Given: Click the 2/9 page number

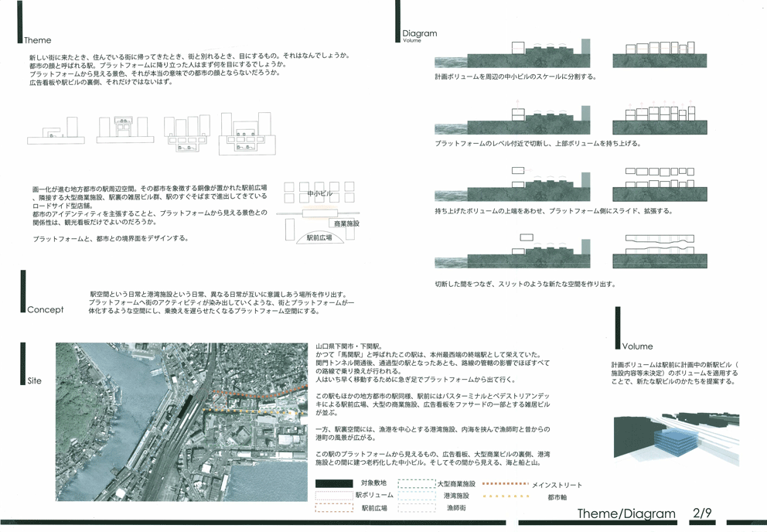Looking at the screenshot, I should (x=704, y=513).
